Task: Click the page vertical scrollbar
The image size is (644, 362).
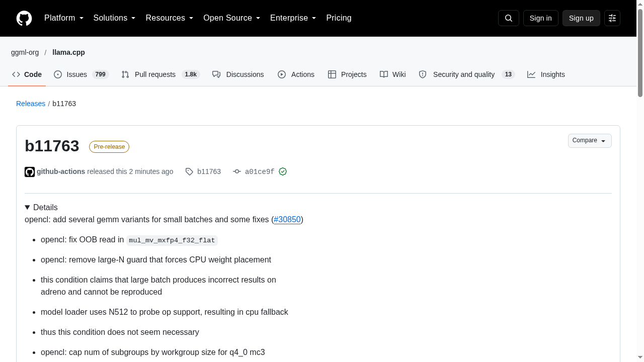Action: click(640, 181)
